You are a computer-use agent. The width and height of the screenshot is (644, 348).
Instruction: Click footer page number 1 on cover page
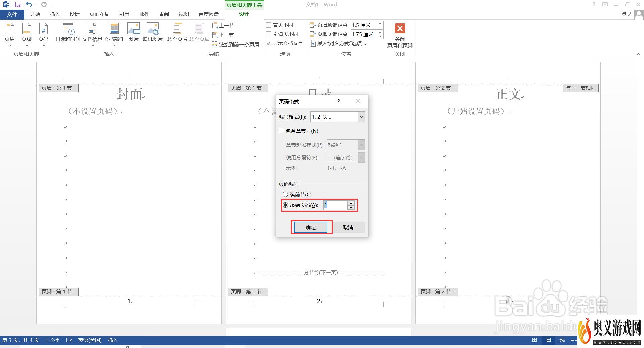[129, 301]
